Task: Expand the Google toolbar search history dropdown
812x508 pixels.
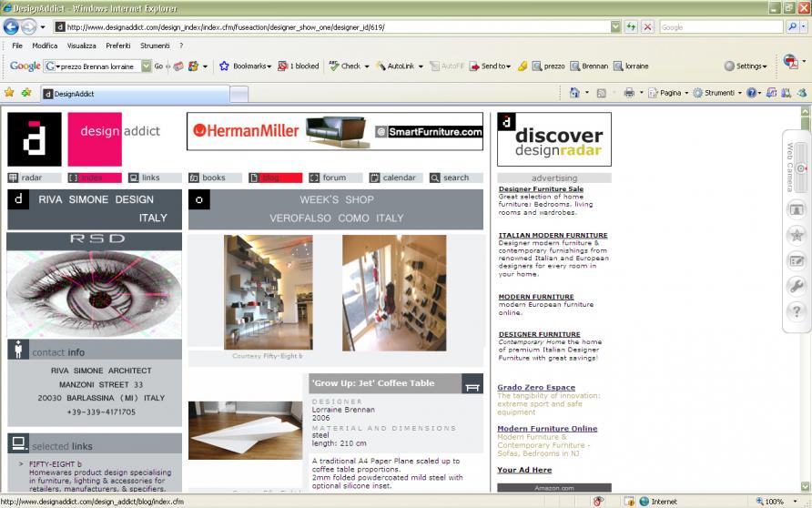Action: tap(147, 66)
